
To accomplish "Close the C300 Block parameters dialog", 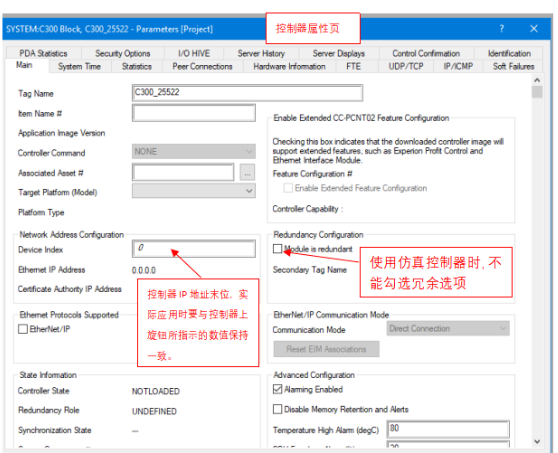I will pyautogui.click(x=533, y=28).
